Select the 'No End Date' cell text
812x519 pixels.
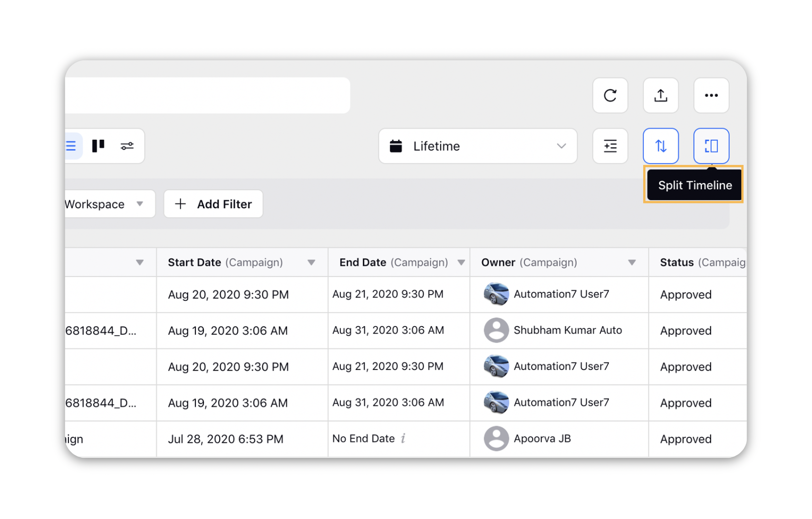364,438
